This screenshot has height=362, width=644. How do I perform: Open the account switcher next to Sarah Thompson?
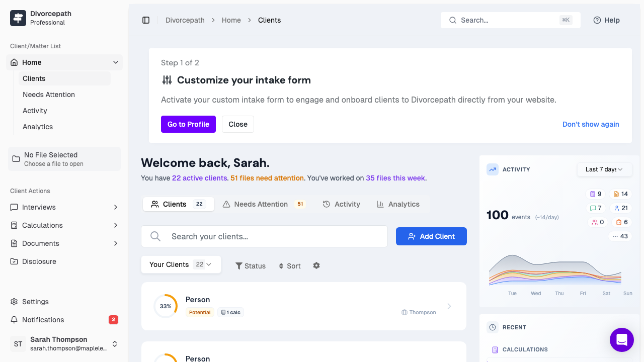tap(115, 344)
